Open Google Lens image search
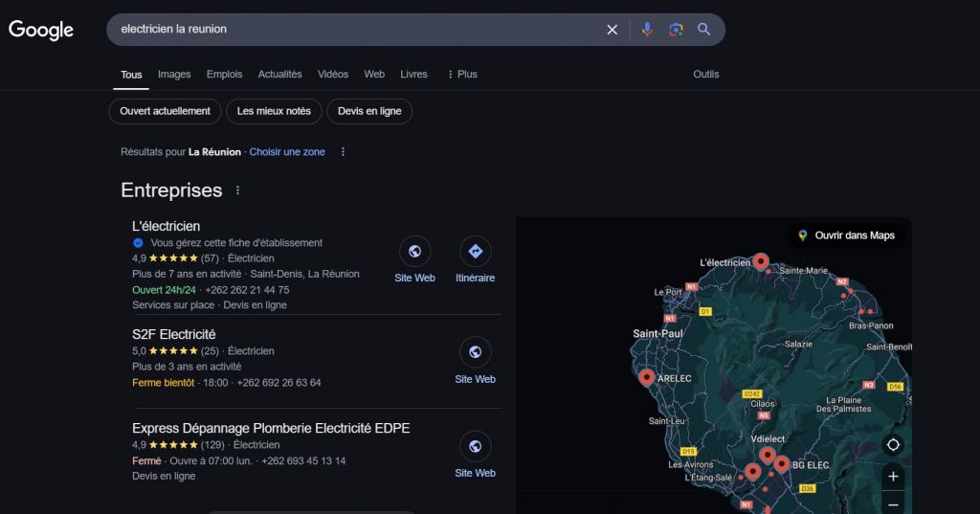Viewport: 980px width, 514px height. coord(676,30)
